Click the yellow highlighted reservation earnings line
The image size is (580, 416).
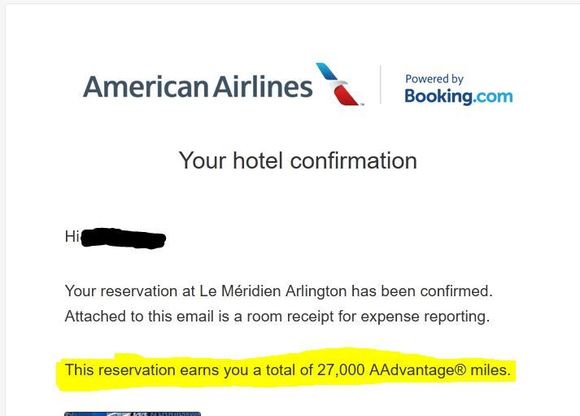pos(287,370)
